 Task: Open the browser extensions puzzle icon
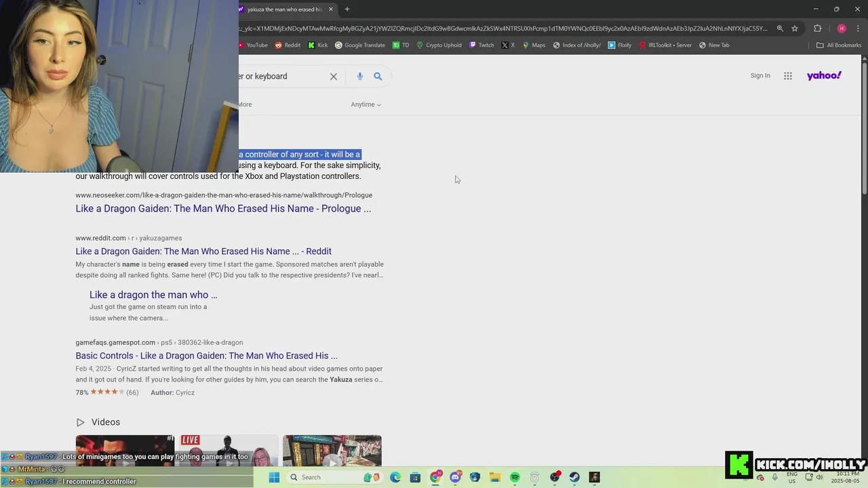[x=817, y=28]
